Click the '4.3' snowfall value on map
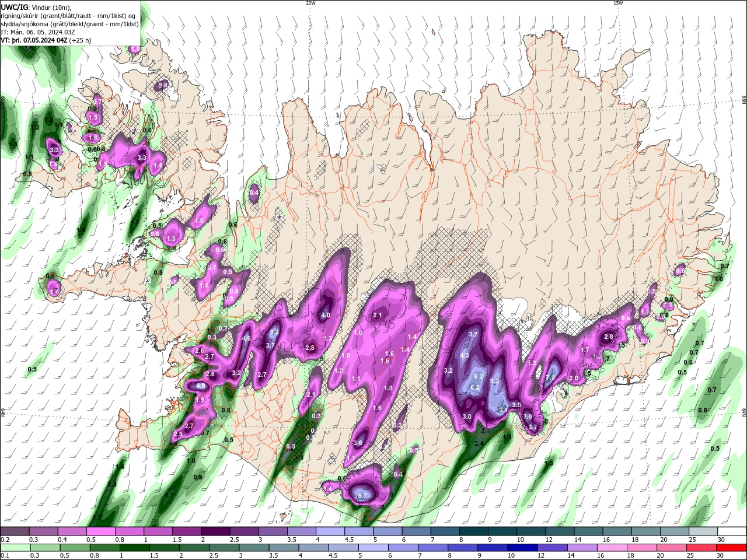Image resolution: width=747 pixels, height=560 pixels. pyautogui.click(x=465, y=355)
